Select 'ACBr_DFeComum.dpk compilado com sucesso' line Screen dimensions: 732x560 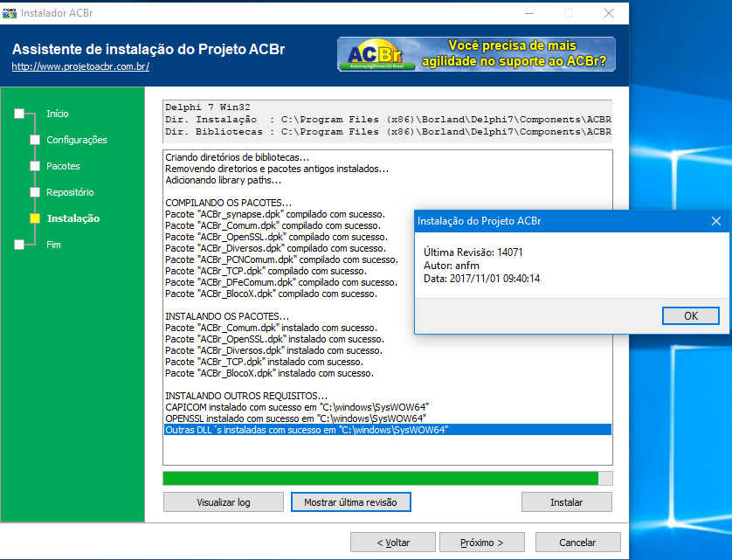click(281, 282)
